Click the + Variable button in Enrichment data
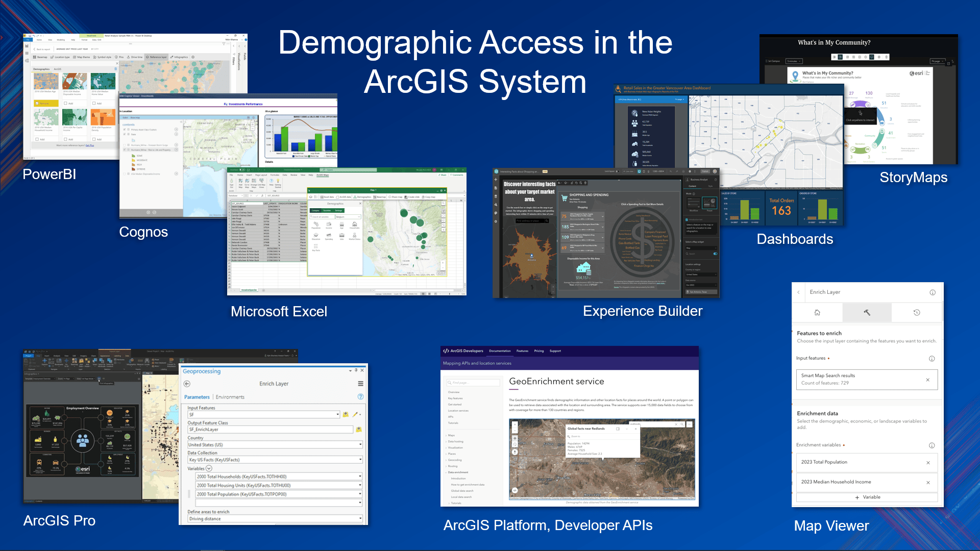This screenshot has width=980, height=551. point(867,497)
